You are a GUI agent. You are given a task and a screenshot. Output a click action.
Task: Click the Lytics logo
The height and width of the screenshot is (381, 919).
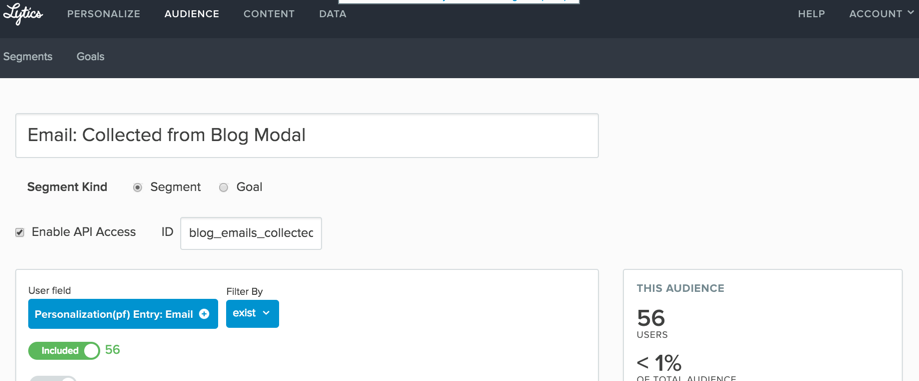coord(22,13)
